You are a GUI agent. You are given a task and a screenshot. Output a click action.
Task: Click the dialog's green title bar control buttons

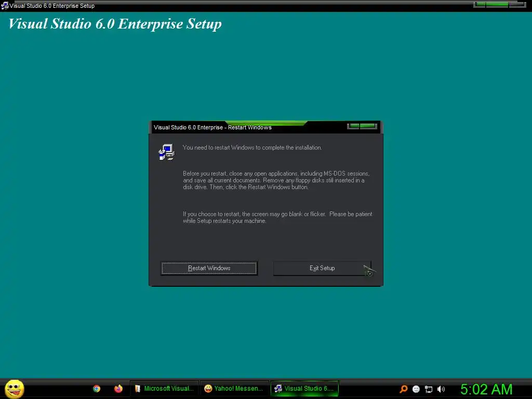pyautogui.click(x=362, y=126)
